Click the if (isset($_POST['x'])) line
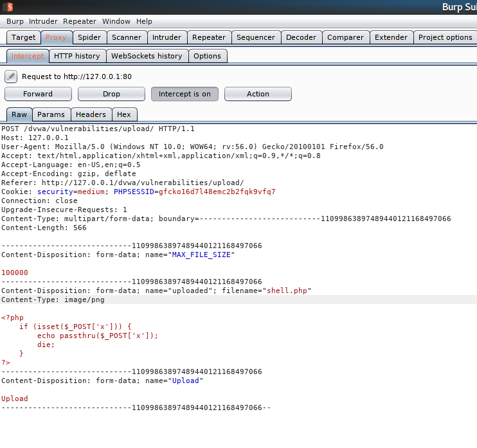 point(75,327)
